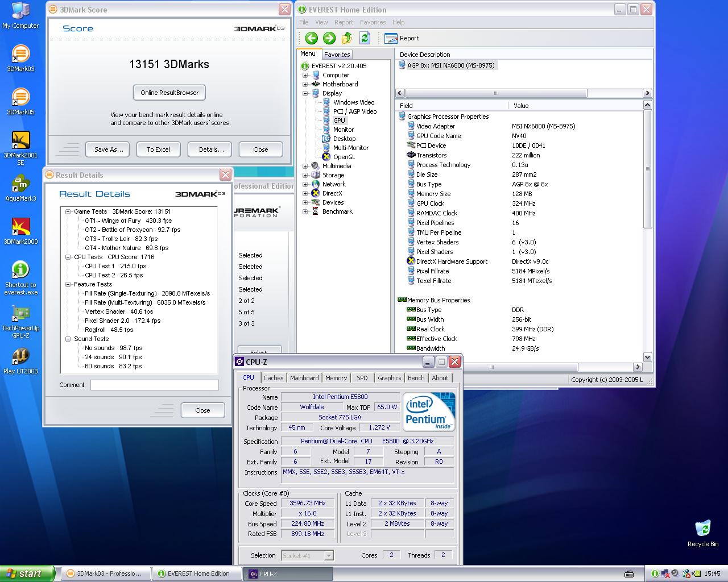The width and height of the screenshot is (728, 582).
Task: Click EVEREST forward arrow toolbar icon
Action: tap(329, 38)
